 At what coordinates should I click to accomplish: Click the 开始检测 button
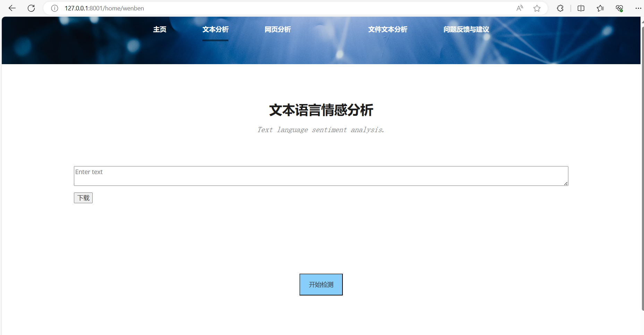321,284
